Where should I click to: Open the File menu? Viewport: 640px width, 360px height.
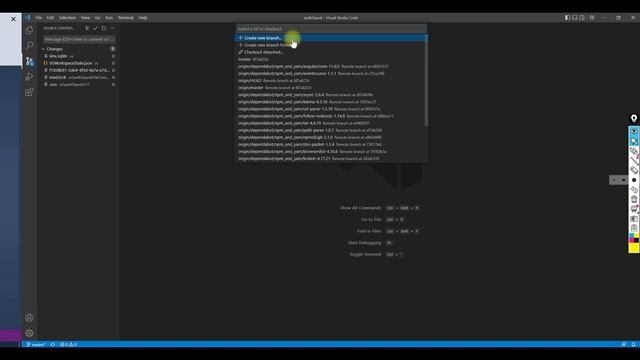tap(38, 18)
